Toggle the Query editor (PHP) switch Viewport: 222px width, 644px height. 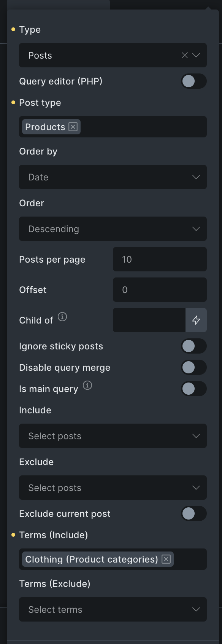coord(194,81)
